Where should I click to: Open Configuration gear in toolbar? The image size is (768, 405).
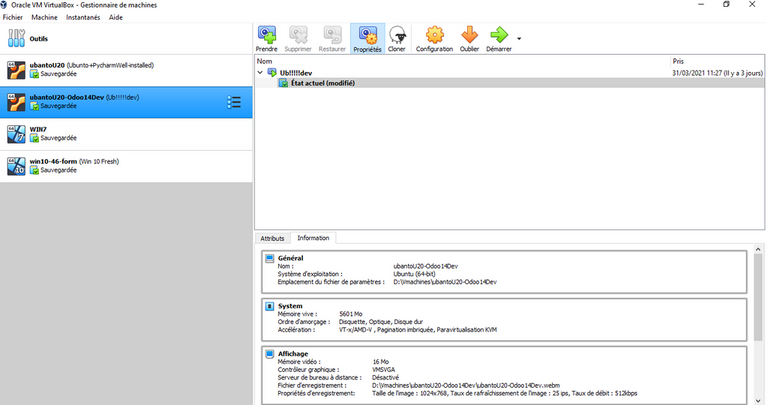(x=434, y=39)
